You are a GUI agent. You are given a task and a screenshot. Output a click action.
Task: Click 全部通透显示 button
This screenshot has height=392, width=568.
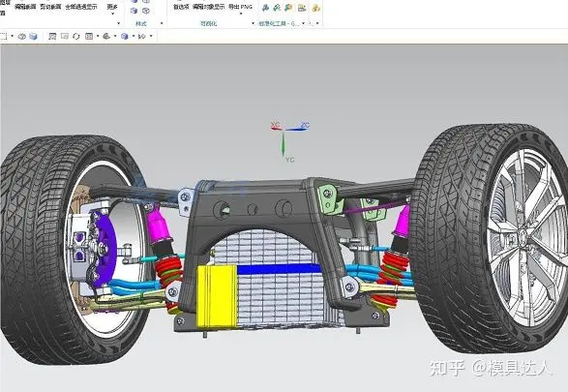pyautogui.click(x=81, y=7)
